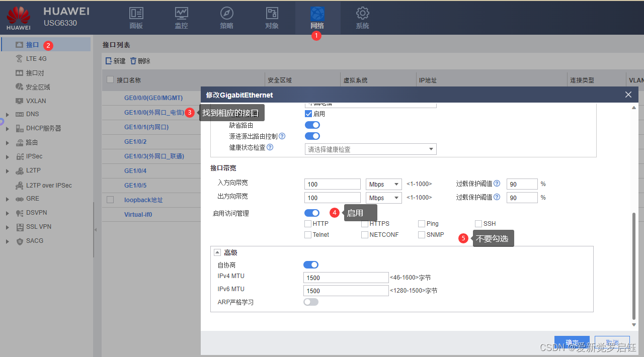Click the DHCP服务器 sidebar icon
The image size is (644, 357).
click(x=20, y=128)
